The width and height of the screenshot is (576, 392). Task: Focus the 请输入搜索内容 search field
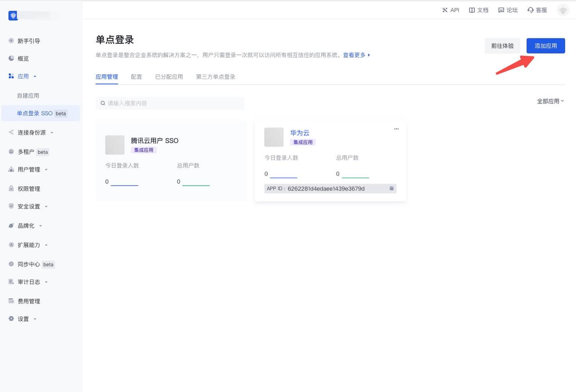coord(170,103)
